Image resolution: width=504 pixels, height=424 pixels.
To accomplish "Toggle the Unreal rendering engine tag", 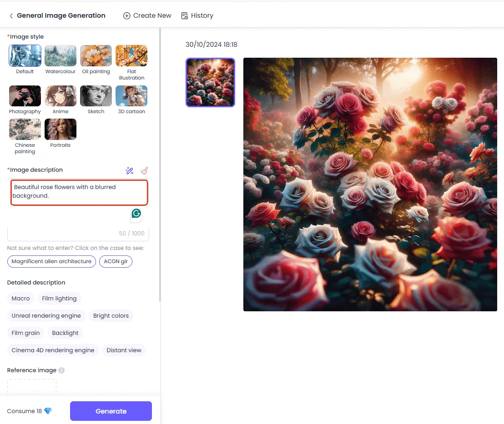I will pos(46,316).
